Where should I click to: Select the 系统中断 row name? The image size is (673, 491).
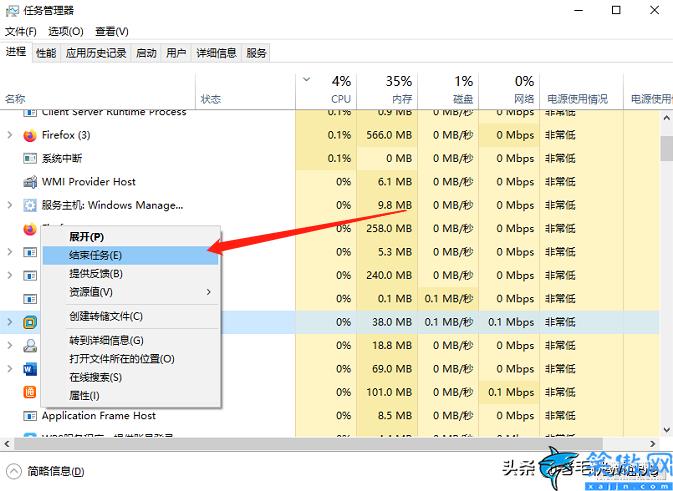point(62,159)
